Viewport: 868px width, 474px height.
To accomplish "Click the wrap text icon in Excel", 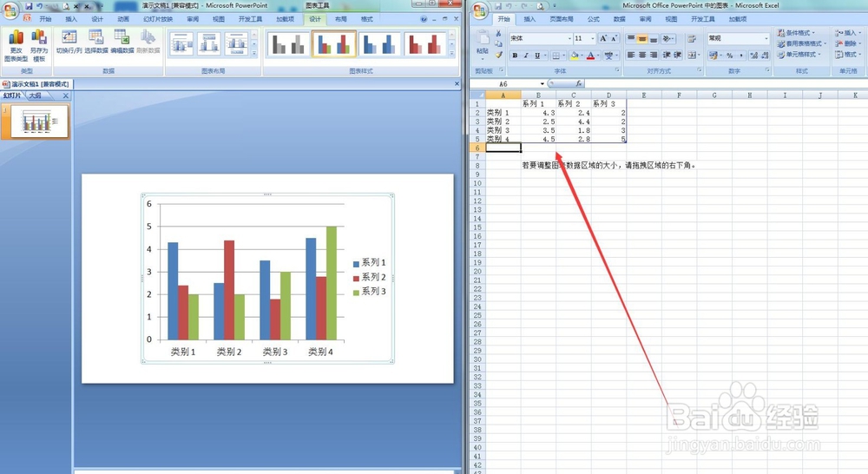I will click(x=692, y=38).
